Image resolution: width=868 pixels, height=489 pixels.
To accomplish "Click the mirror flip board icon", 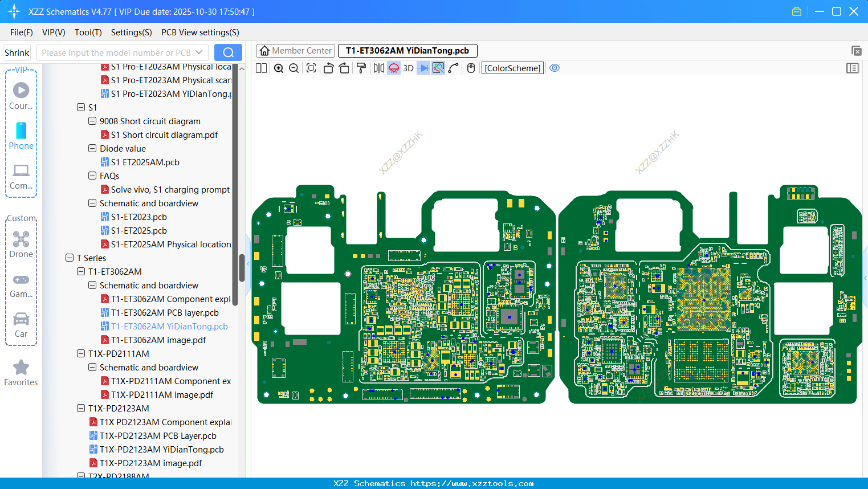I will 378,68.
